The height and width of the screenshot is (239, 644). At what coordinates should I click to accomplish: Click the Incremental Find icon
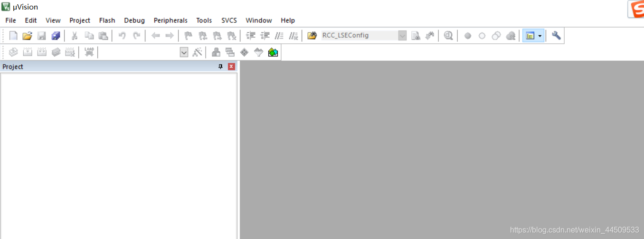point(430,36)
